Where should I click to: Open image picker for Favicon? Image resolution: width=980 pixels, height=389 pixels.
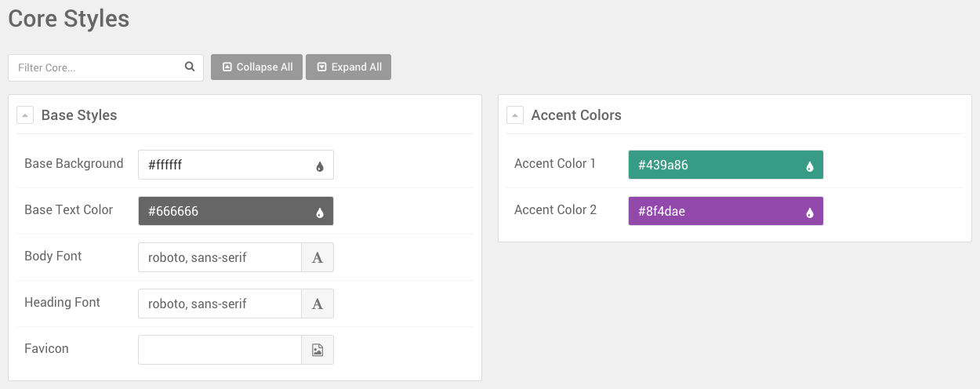point(318,350)
